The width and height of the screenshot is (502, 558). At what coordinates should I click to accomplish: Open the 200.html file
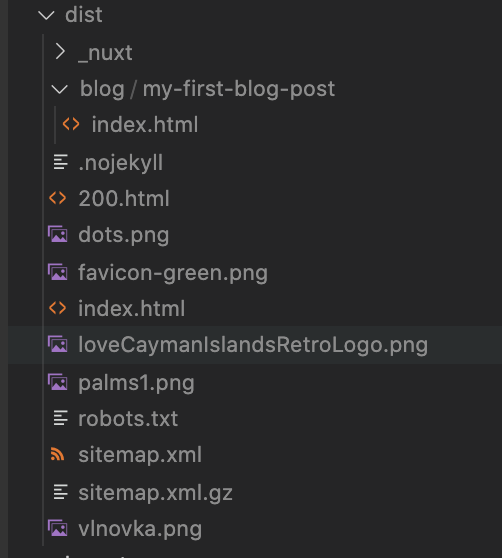[124, 199]
